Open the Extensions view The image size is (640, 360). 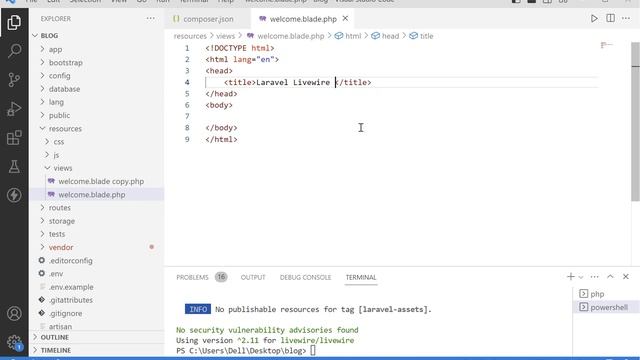tap(14, 138)
